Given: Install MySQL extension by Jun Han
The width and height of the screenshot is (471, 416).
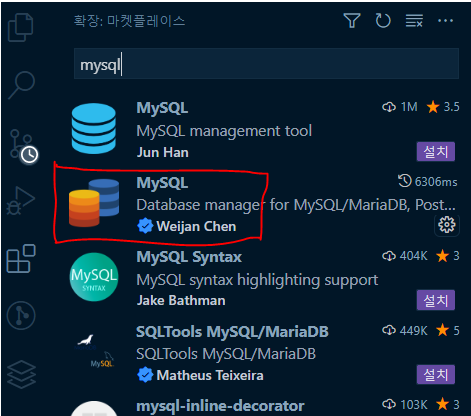Looking at the screenshot, I should tap(436, 152).
